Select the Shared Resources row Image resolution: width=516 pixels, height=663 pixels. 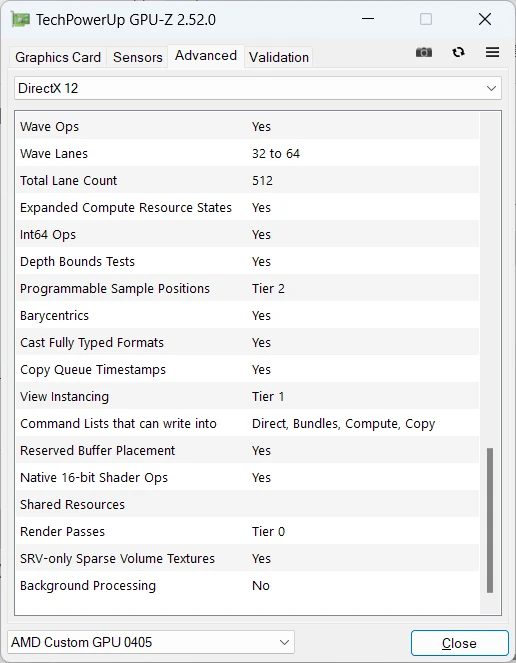(247, 504)
